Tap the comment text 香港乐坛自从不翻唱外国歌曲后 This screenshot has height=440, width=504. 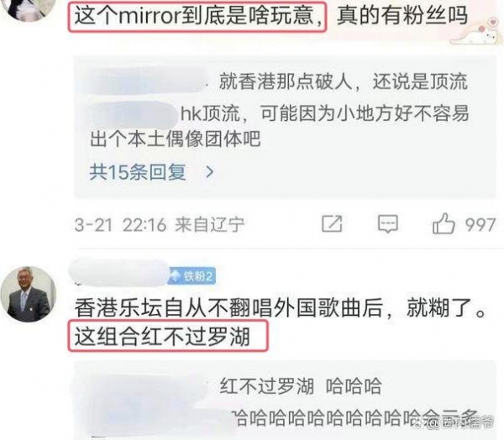click(x=229, y=307)
